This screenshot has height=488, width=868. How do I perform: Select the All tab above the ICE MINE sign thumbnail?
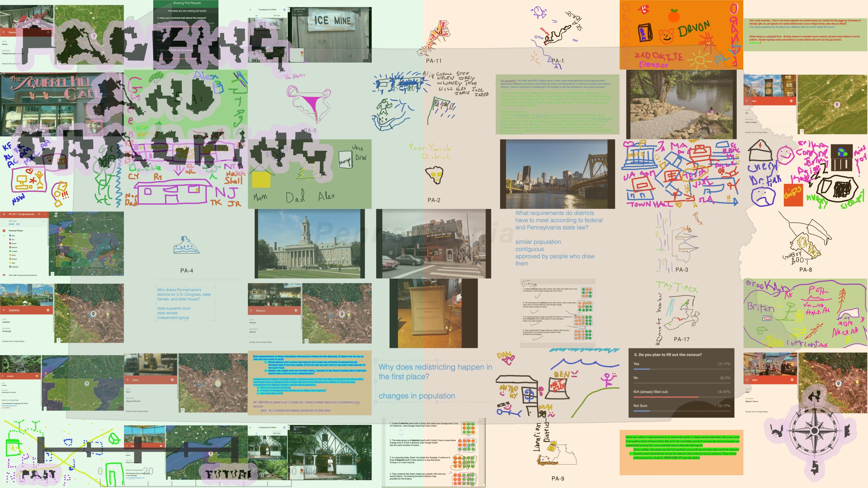pos(256,16)
